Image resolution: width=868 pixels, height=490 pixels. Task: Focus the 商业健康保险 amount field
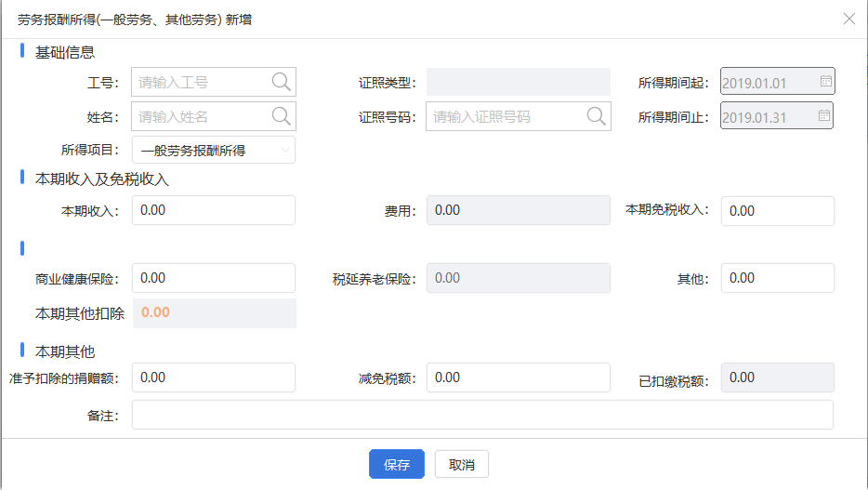(214, 278)
